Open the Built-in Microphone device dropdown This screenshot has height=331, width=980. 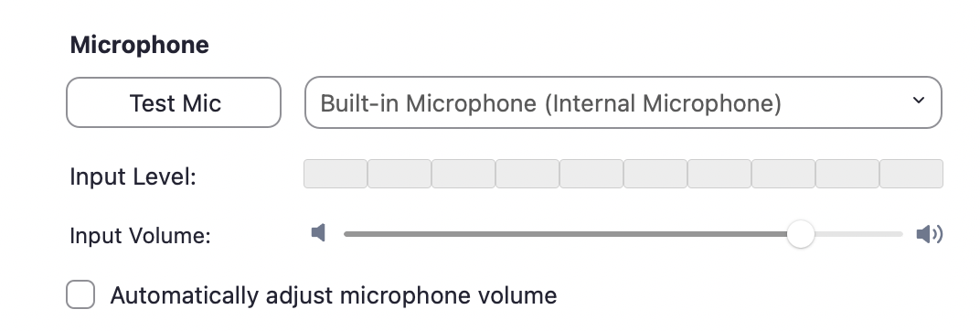[x=623, y=102]
